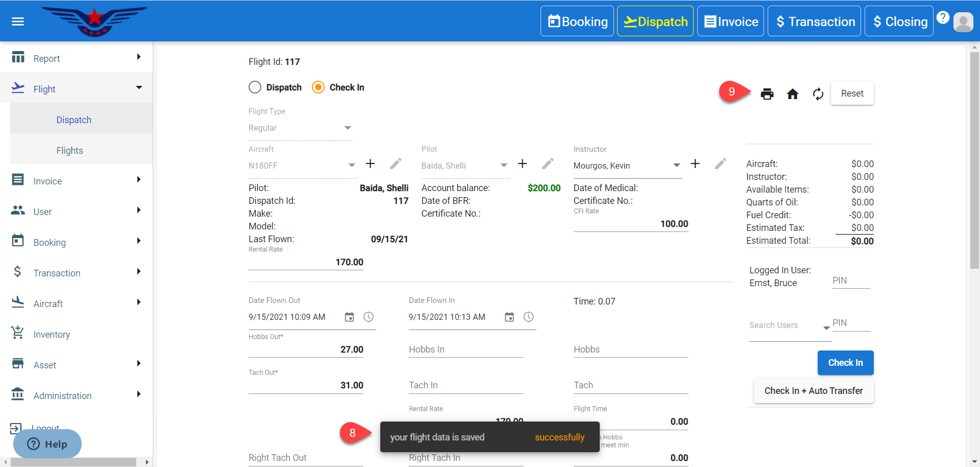This screenshot has height=467, width=980.
Task: Open calendar picker for Date Flown Out
Action: coord(349,317)
